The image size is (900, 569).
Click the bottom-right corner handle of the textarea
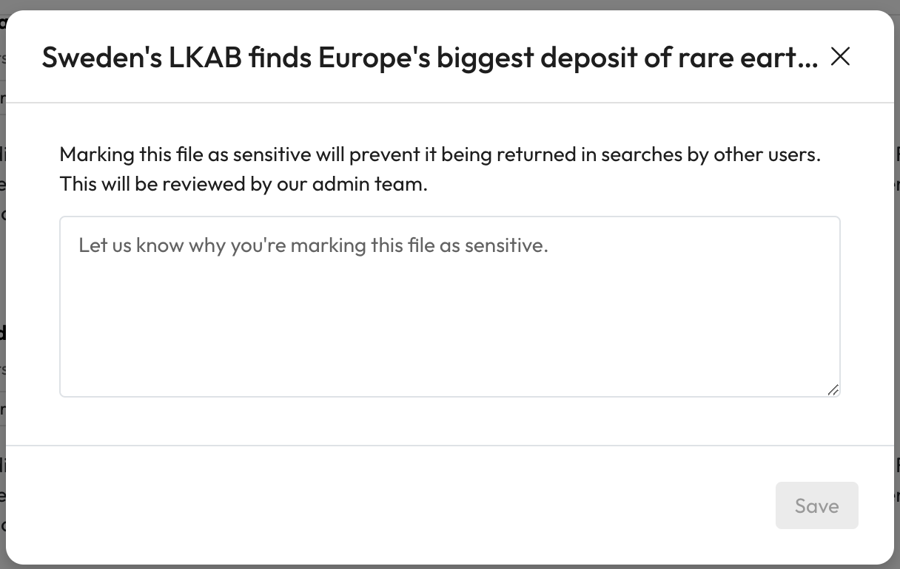[x=833, y=390]
